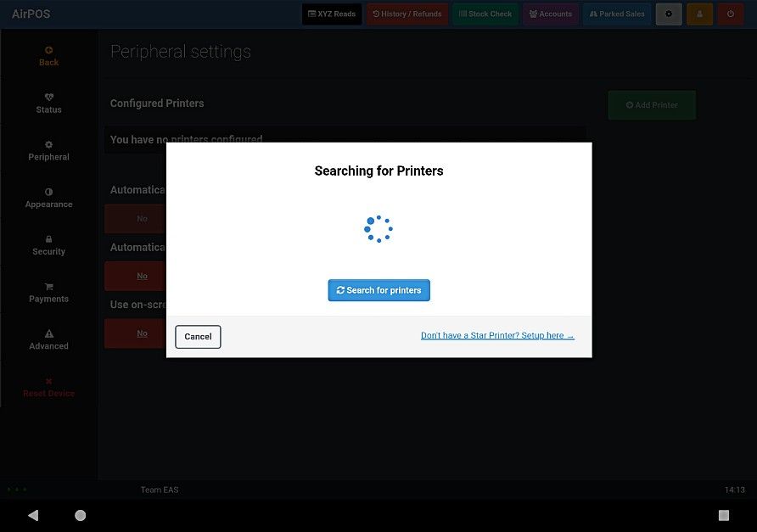The height and width of the screenshot is (532, 757).
Task: Open Security settings with the lock icon
Action: pos(48,239)
